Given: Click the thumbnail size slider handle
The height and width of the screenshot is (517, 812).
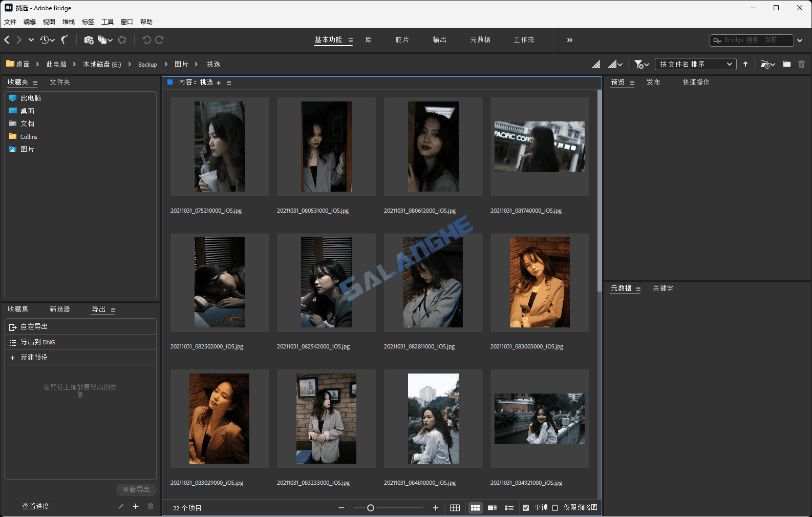Looking at the screenshot, I should click(371, 508).
